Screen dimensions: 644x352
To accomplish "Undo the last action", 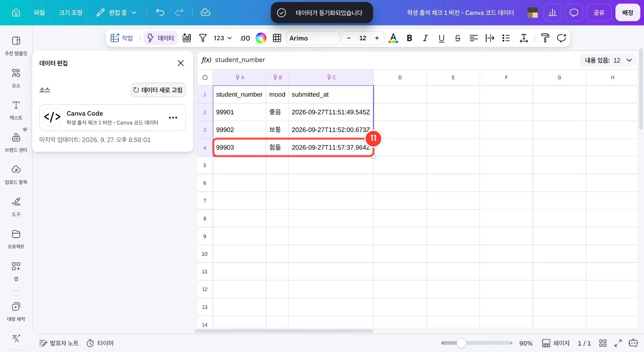I will pyautogui.click(x=160, y=12).
